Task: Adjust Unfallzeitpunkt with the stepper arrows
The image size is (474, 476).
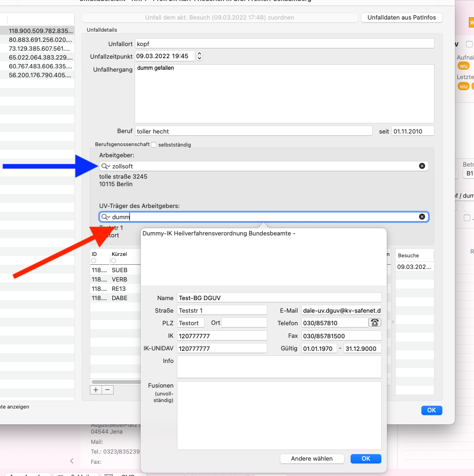Action: click(199, 56)
